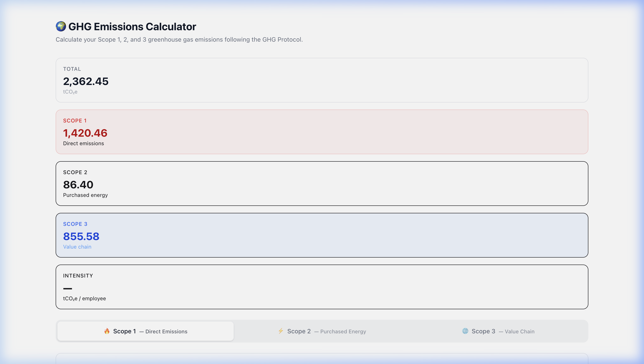
Task: Click the TOTAL emissions card
Action: click(322, 80)
